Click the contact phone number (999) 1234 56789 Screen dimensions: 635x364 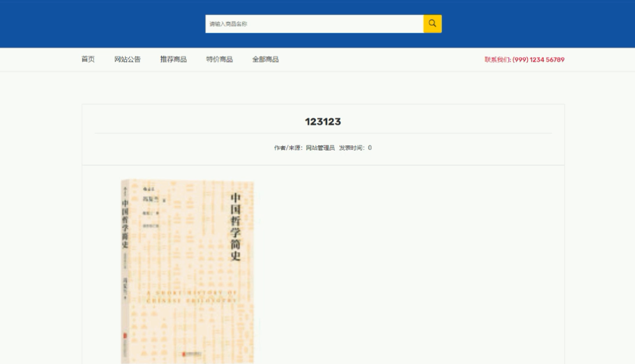coord(538,59)
